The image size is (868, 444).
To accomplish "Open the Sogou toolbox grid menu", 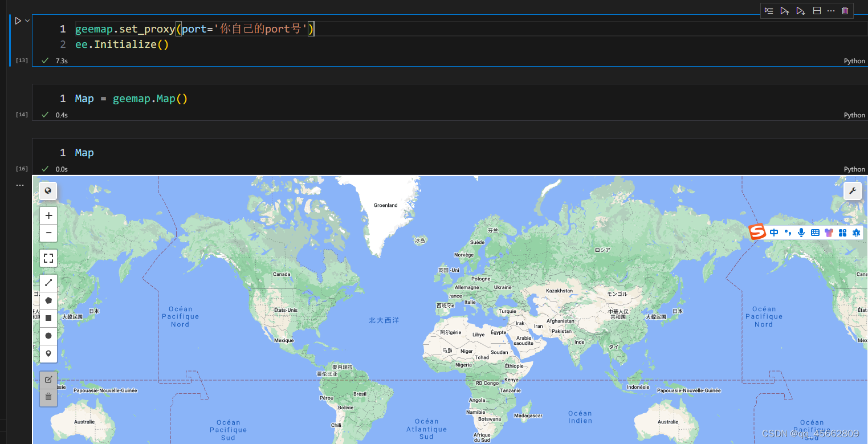I will tap(842, 232).
